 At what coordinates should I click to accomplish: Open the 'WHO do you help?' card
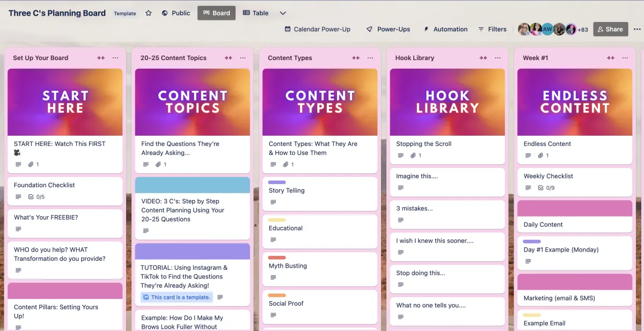(65, 260)
